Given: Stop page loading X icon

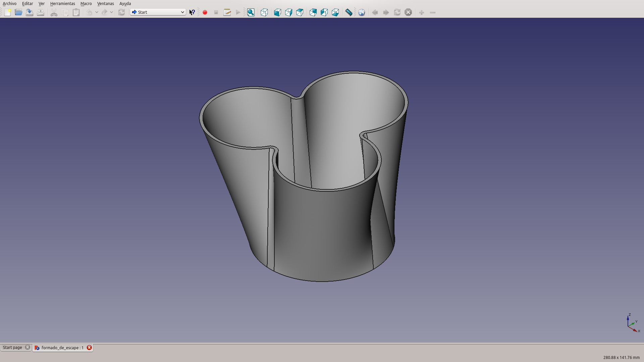Looking at the screenshot, I should (408, 12).
